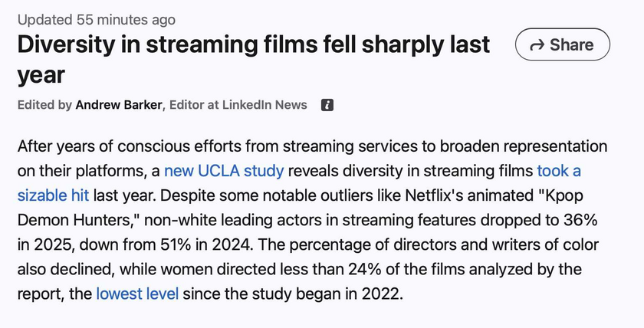Click the headline "Diversity in streaming films"
Image resolution: width=644 pixels, height=328 pixels.
(167, 44)
